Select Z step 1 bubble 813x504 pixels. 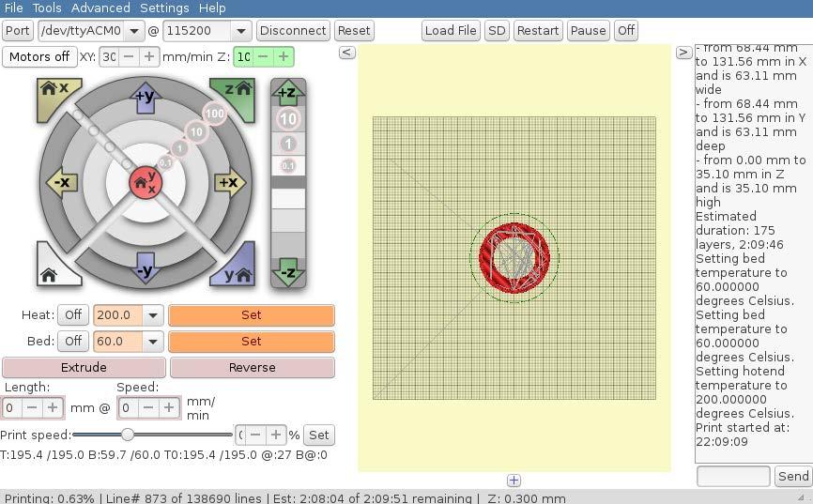pos(288,144)
